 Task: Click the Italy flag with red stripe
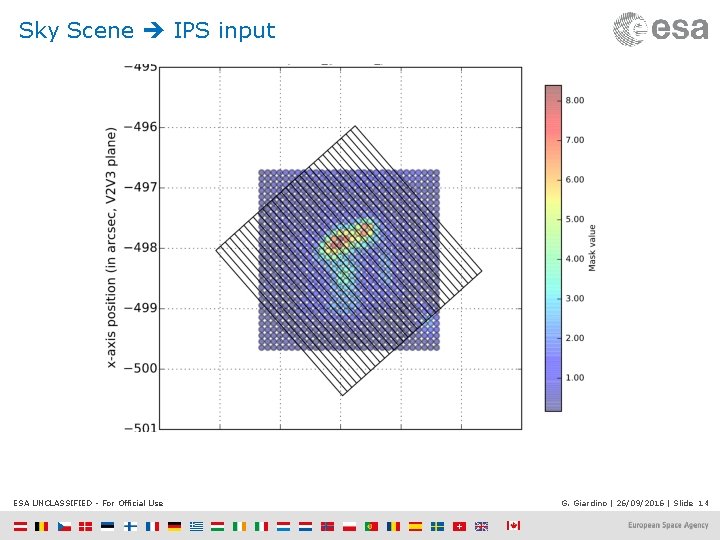click(x=262, y=526)
